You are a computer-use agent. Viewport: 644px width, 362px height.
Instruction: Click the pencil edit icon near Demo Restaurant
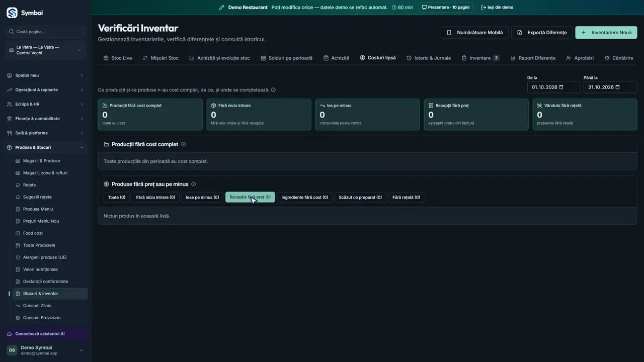click(222, 8)
